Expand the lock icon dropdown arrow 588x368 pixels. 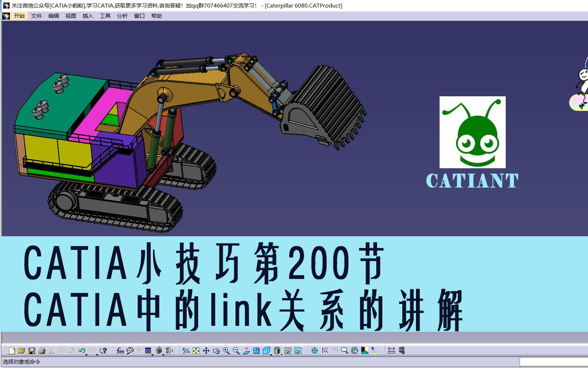tap(163, 354)
